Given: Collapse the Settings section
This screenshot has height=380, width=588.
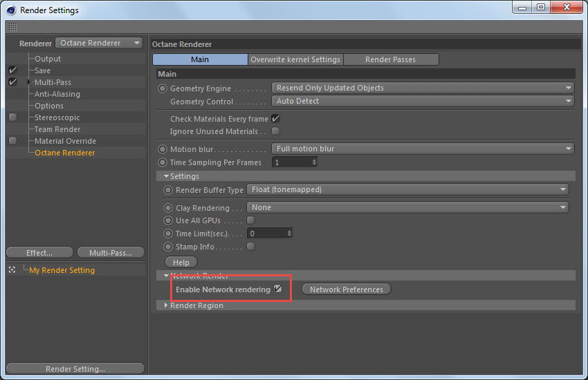Looking at the screenshot, I should (x=166, y=176).
